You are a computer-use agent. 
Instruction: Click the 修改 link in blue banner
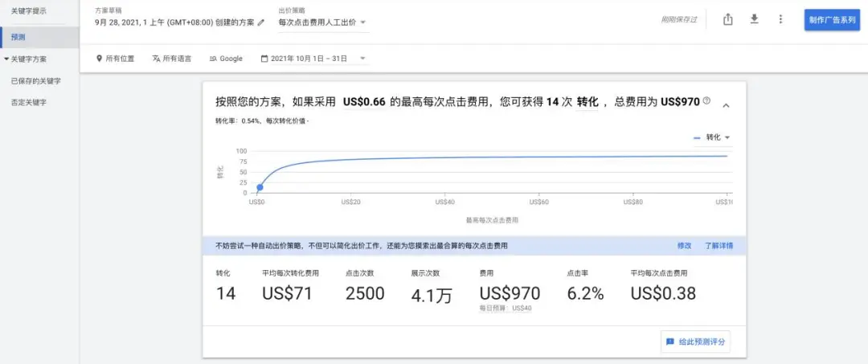pos(684,246)
